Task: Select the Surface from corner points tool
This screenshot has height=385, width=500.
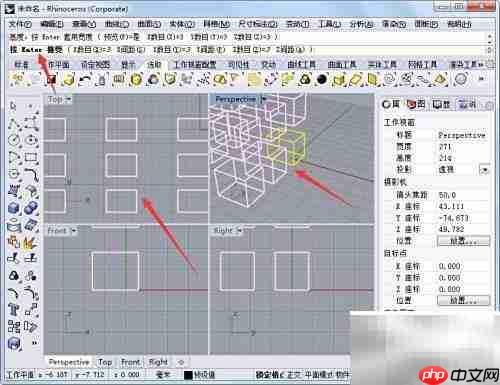Action: [x=14, y=191]
